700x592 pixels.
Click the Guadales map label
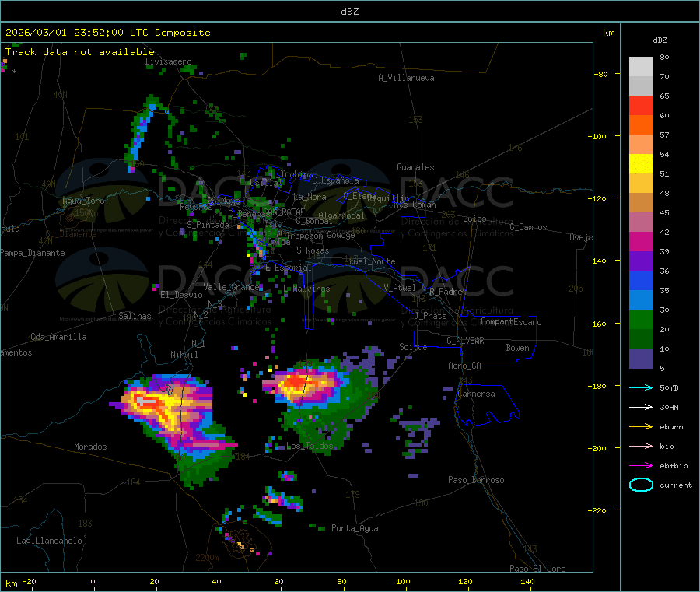[415, 167]
